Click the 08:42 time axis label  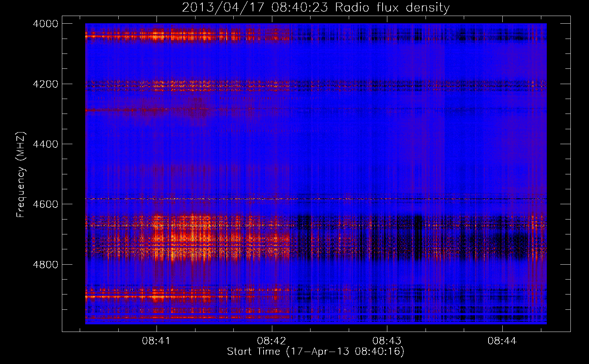271,341
